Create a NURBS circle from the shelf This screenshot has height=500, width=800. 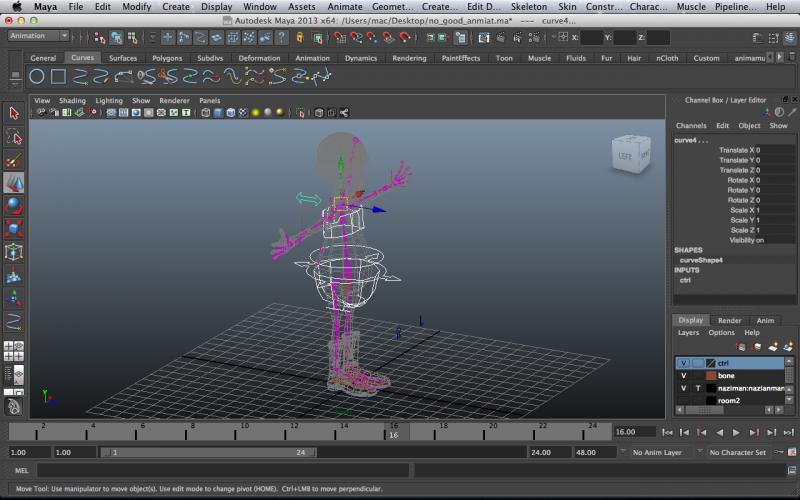pos(37,76)
